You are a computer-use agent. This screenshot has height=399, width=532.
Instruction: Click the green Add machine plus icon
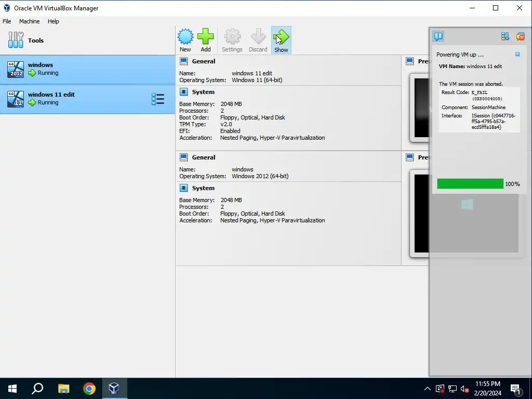click(x=206, y=36)
